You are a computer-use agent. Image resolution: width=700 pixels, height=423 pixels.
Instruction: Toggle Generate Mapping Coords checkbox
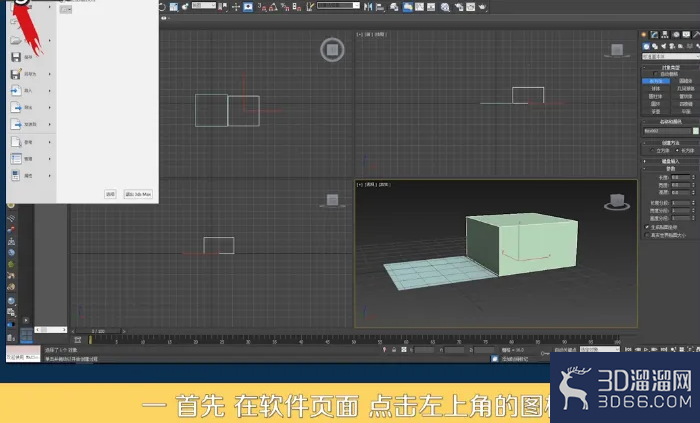tap(647, 227)
